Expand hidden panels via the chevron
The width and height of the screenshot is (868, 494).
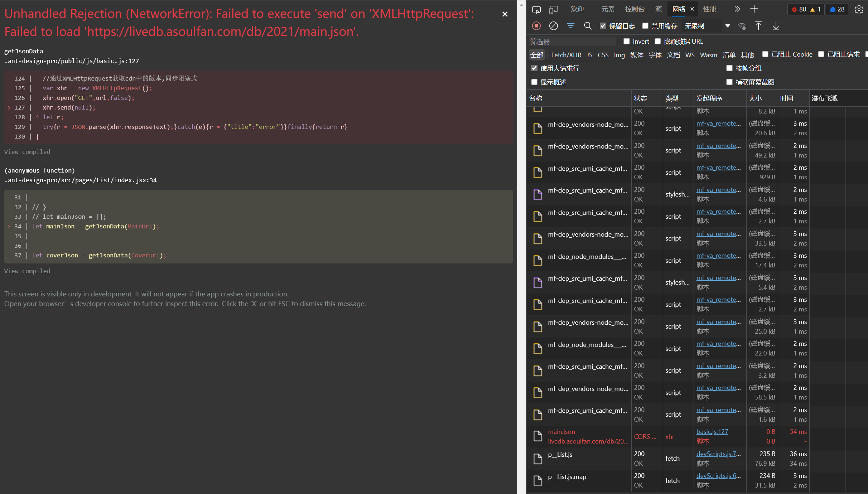tap(737, 9)
